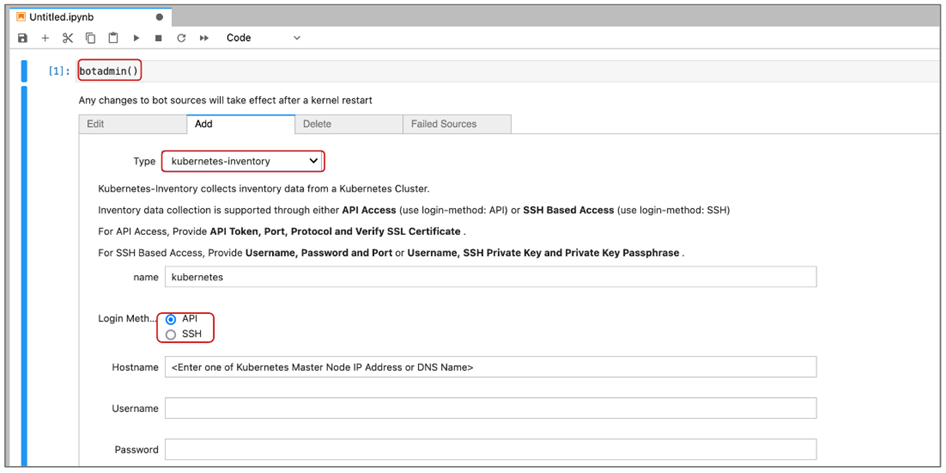Switch to the Edit tab
The image size is (946, 473).
(132, 124)
